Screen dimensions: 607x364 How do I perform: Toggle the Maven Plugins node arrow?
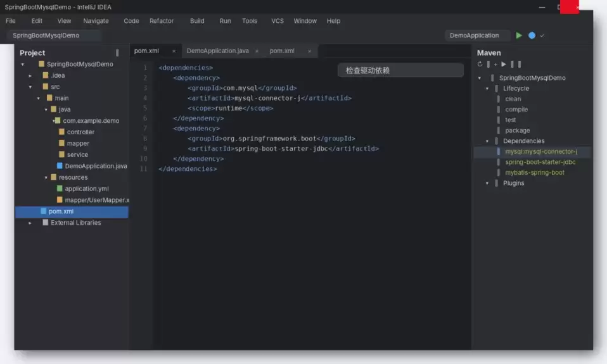click(487, 184)
